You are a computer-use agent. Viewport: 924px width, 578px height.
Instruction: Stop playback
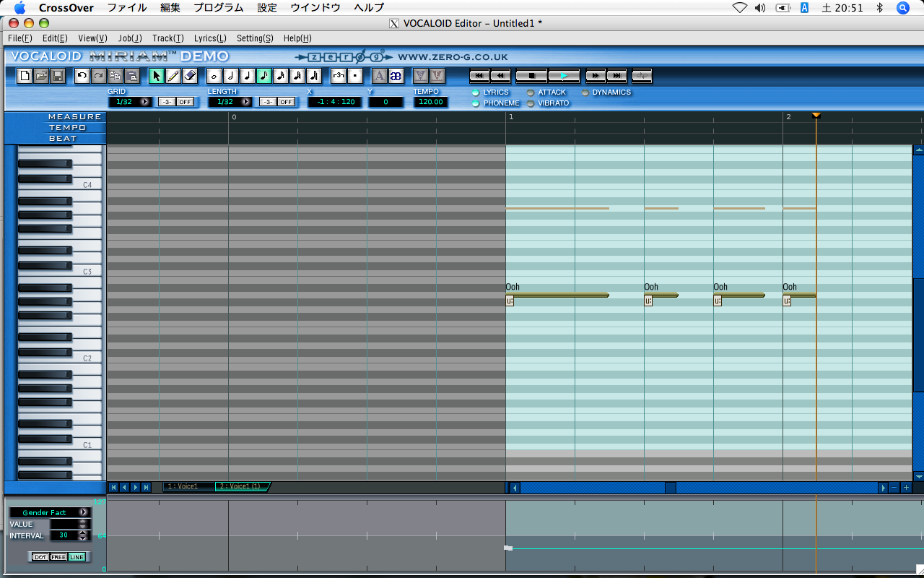tap(531, 76)
